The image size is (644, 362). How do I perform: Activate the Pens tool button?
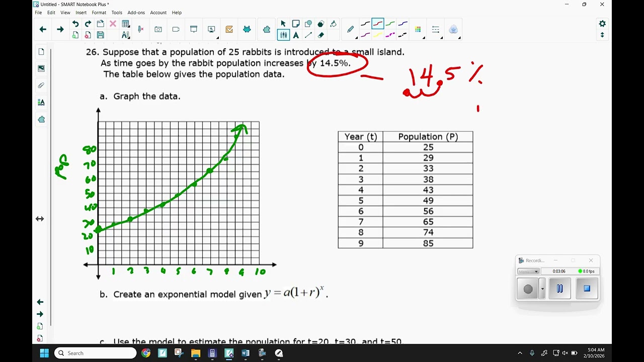click(x=283, y=35)
